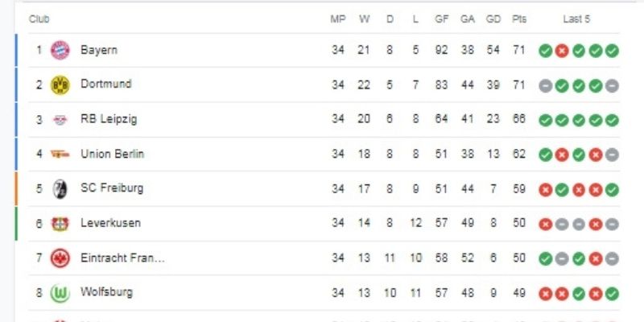Open the Dortmund team link
644x322 pixels.
(x=105, y=84)
